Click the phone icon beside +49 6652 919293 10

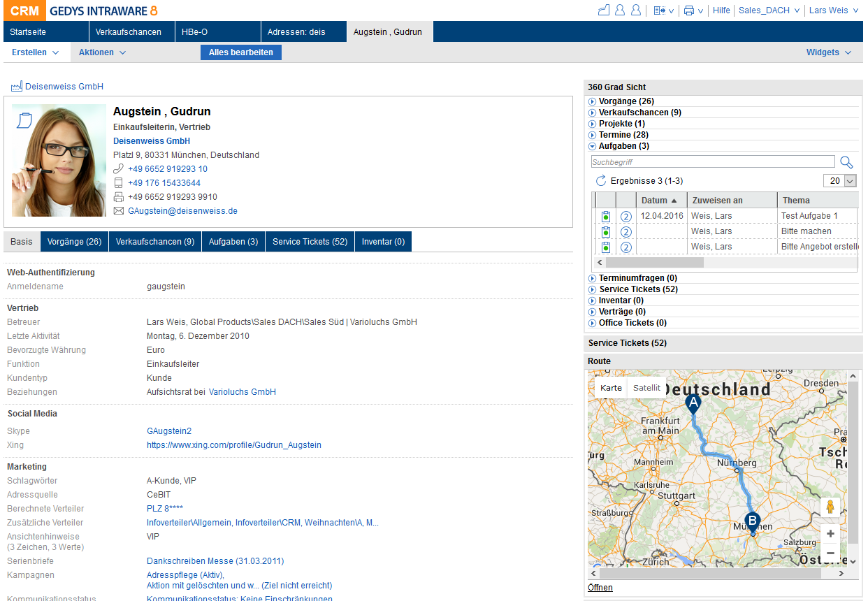118,169
